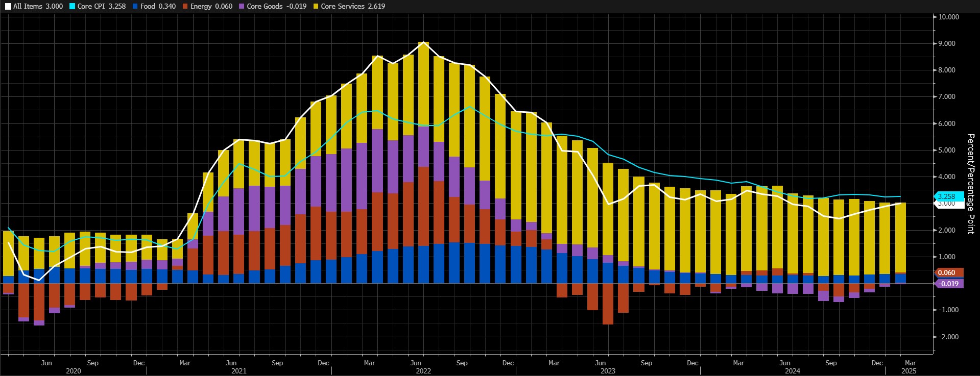Screen dimensions: 980x376
Task: Click the Mar 2023 x-axis label
Action: [554, 363]
